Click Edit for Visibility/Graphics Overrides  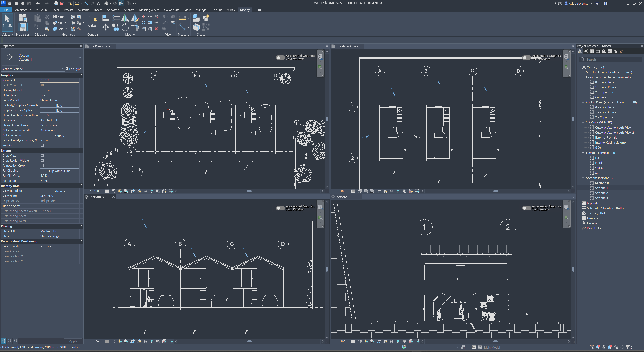click(60, 105)
